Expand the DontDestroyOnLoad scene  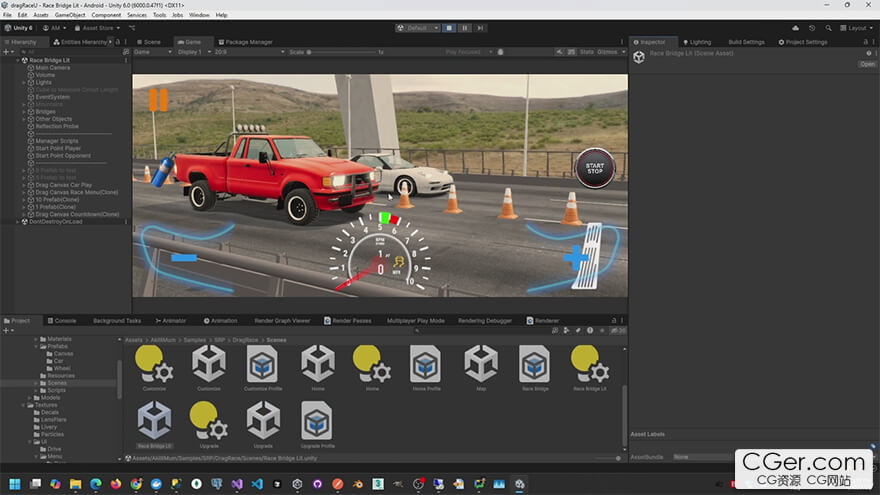pyautogui.click(x=17, y=222)
